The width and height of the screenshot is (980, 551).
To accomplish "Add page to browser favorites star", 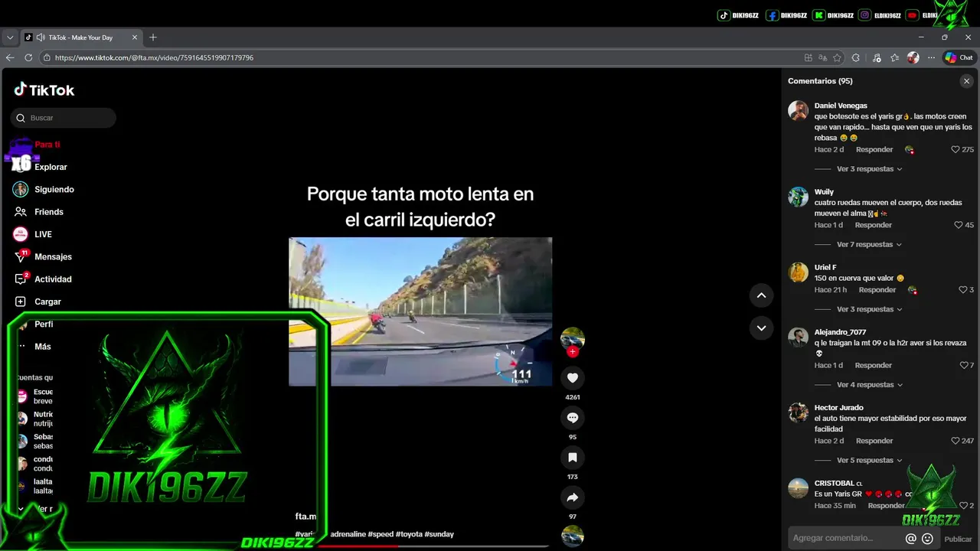I will 837,57.
